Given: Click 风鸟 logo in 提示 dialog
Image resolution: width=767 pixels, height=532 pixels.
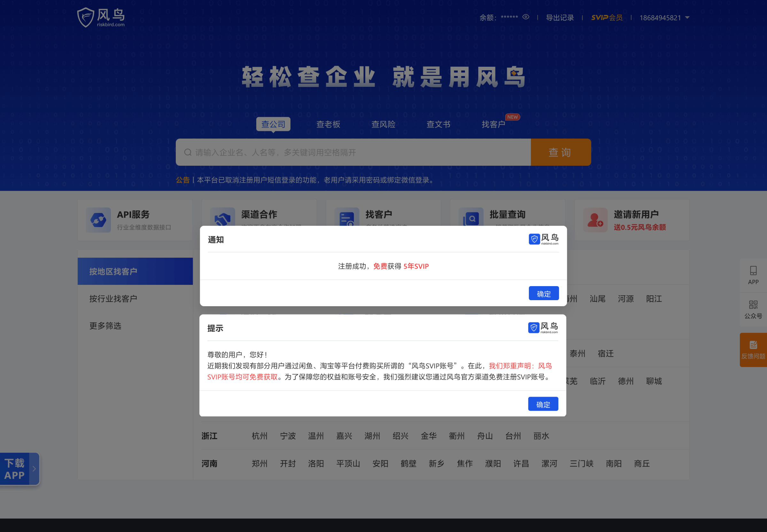Looking at the screenshot, I should coord(543,328).
